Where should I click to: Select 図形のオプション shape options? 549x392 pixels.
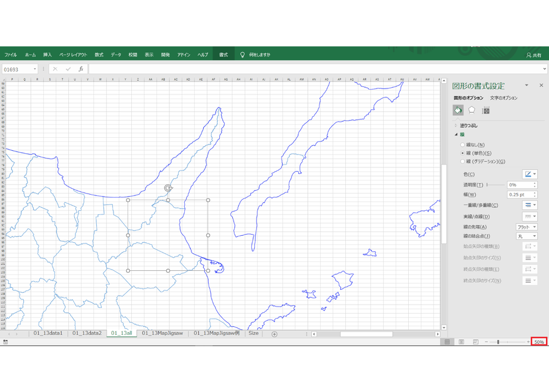[x=468, y=98]
